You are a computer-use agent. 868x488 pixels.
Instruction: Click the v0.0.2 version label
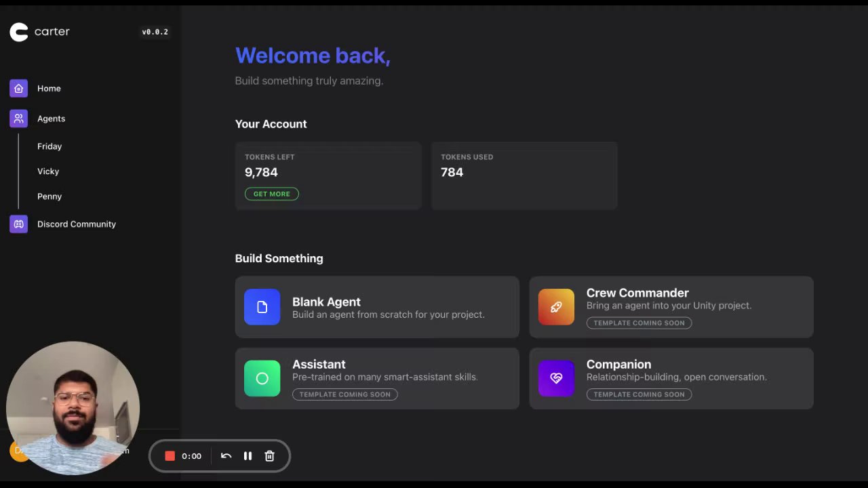pyautogui.click(x=155, y=32)
